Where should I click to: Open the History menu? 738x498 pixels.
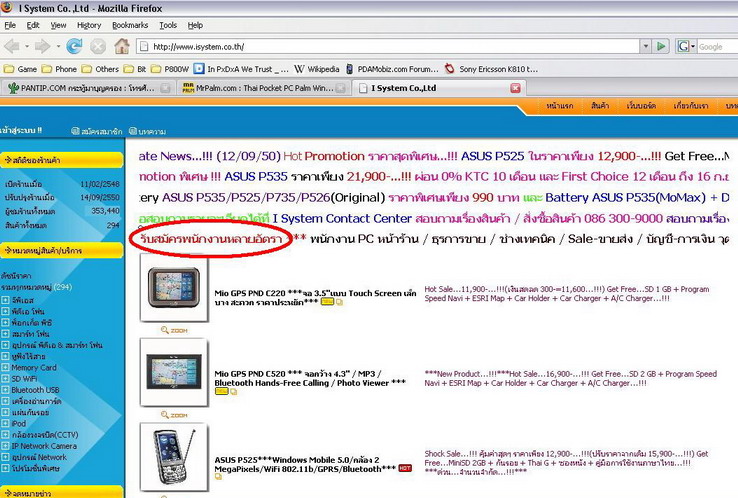(89, 25)
